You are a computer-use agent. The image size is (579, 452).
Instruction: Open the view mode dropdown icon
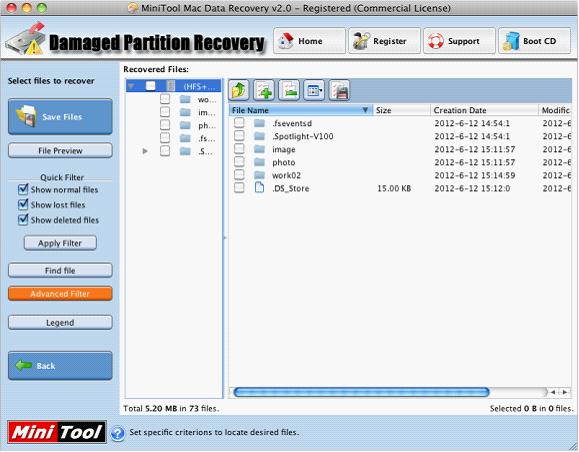pyautogui.click(x=314, y=90)
